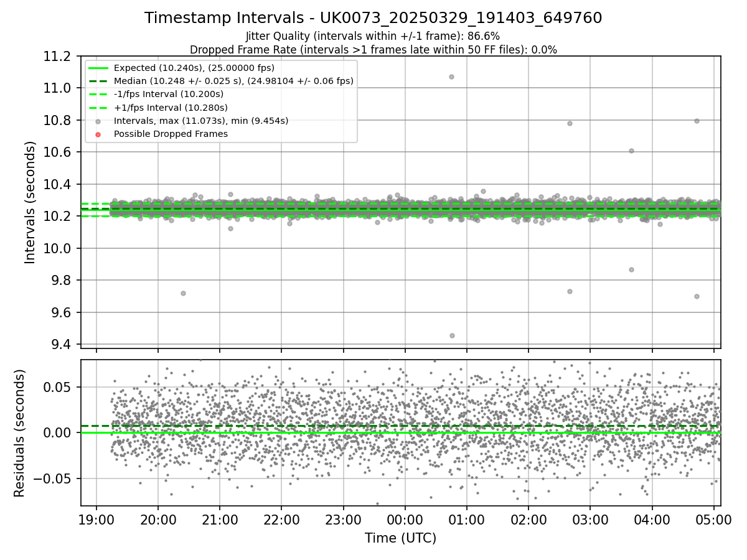
Task: Click the '04:00' x-axis tick label
Action: [x=652, y=519]
